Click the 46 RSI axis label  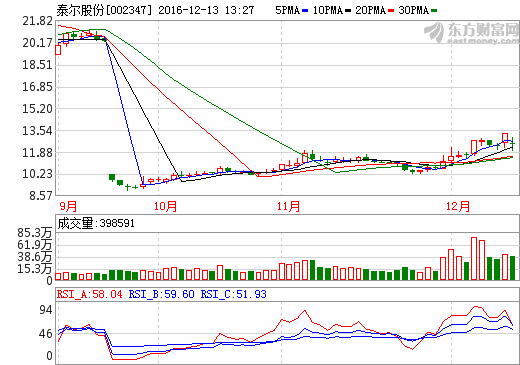(46, 334)
